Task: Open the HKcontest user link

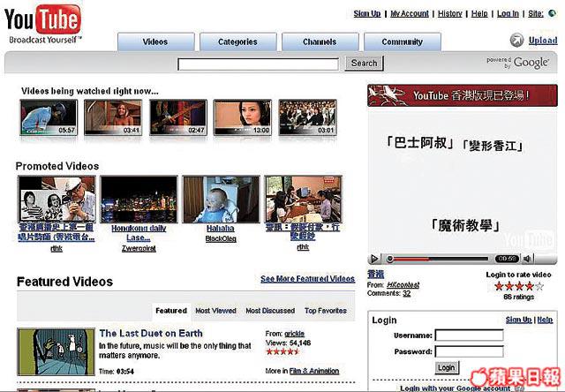Action: [403, 285]
